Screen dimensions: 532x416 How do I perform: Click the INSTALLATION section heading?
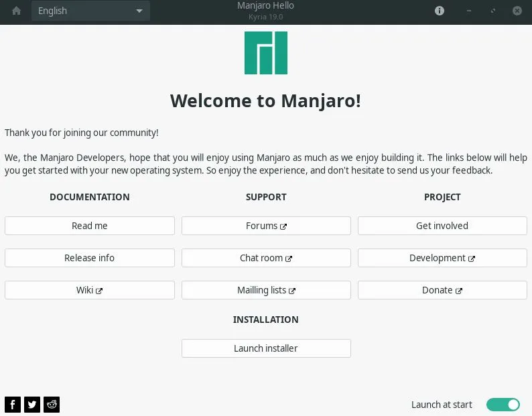click(x=265, y=320)
